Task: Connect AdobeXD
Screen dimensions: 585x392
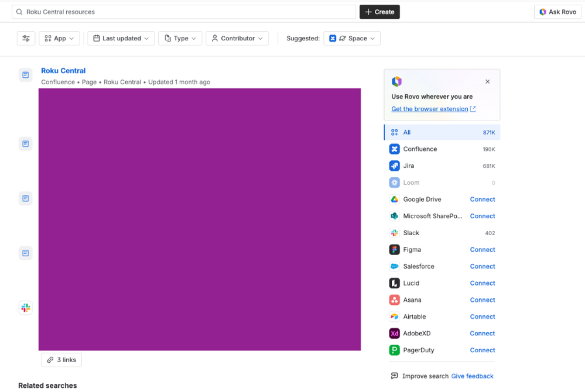Action: pyautogui.click(x=483, y=333)
